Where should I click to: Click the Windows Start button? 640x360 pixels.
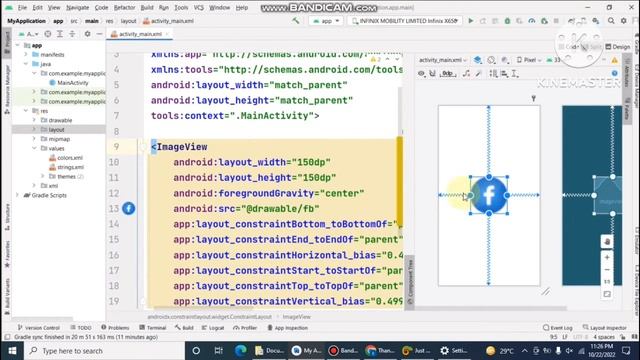tap(12, 351)
